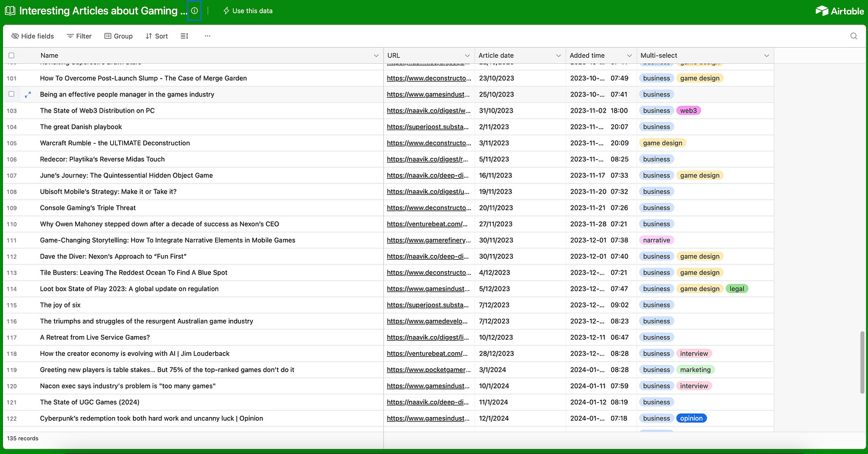Open the Sort menu
Screen dimensions: 868x454
[157, 36]
